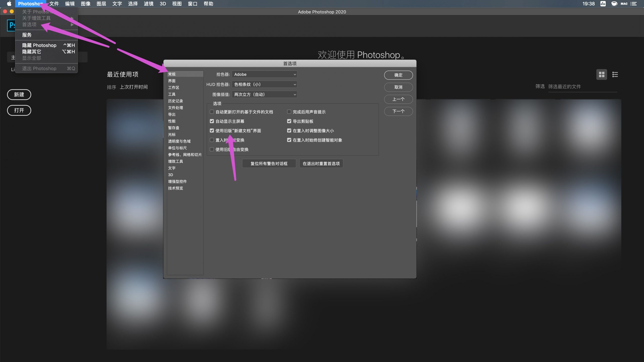Click the MAC status icon in menu bar

(x=624, y=4)
